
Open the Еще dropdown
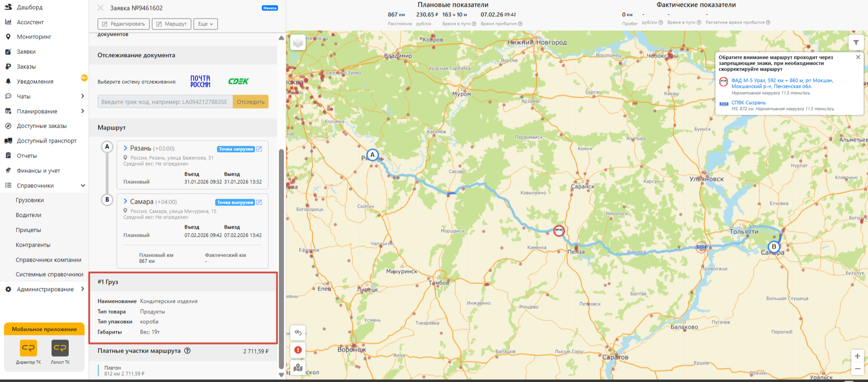tap(206, 24)
